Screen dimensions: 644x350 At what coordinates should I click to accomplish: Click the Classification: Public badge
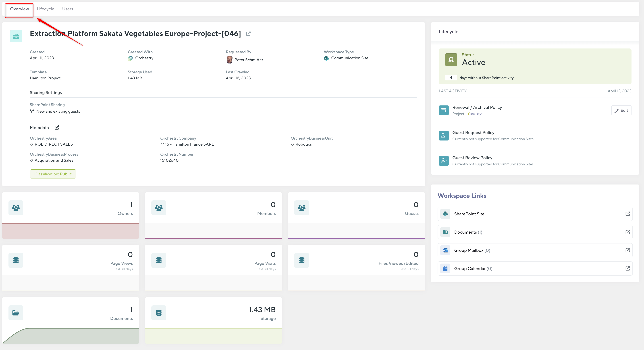coord(53,174)
